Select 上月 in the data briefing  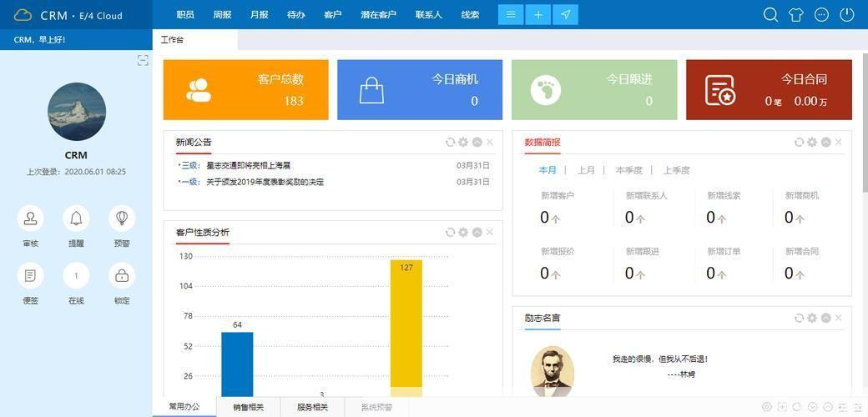coord(586,170)
